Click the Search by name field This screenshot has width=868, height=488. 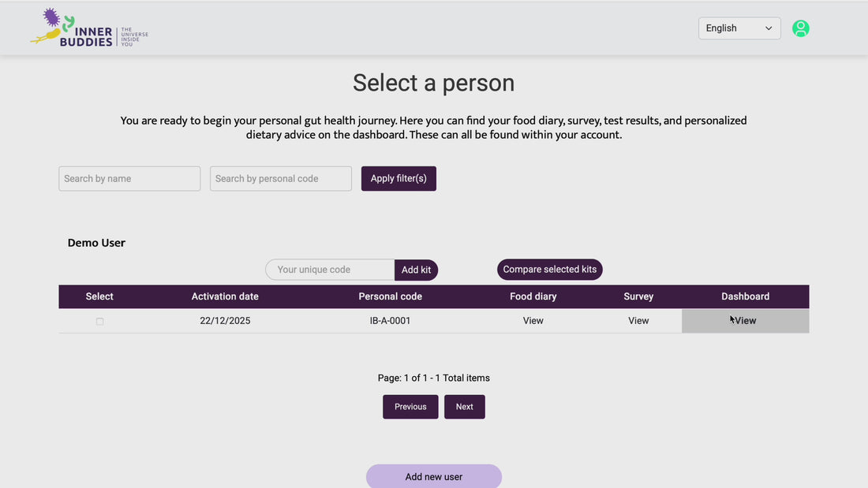click(x=129, y=179)
